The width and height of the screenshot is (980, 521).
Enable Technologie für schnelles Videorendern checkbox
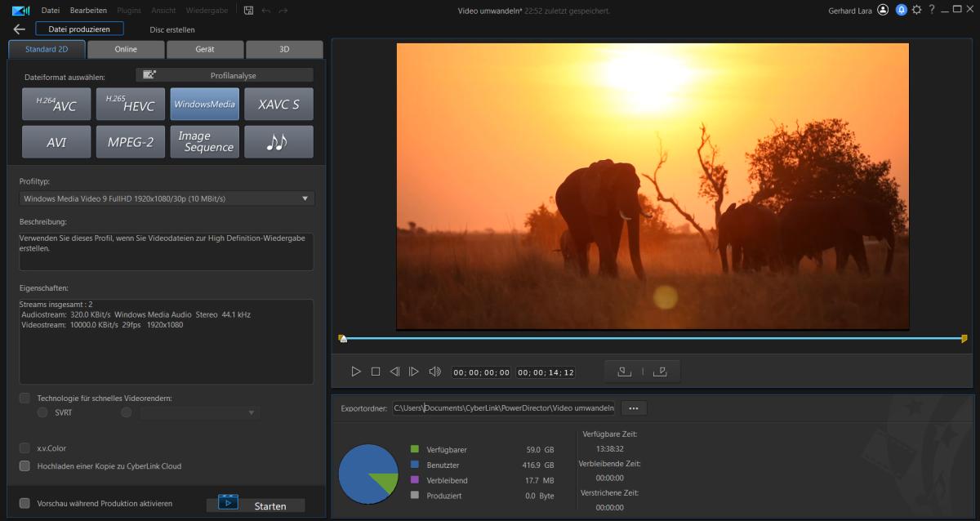click(24, 398)
